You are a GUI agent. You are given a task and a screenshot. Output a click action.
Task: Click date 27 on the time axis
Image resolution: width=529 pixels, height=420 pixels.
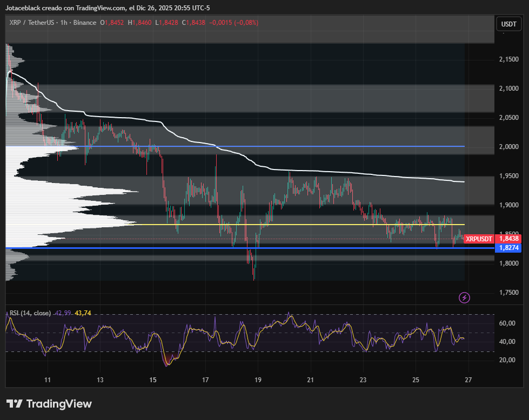click(468, 380)
